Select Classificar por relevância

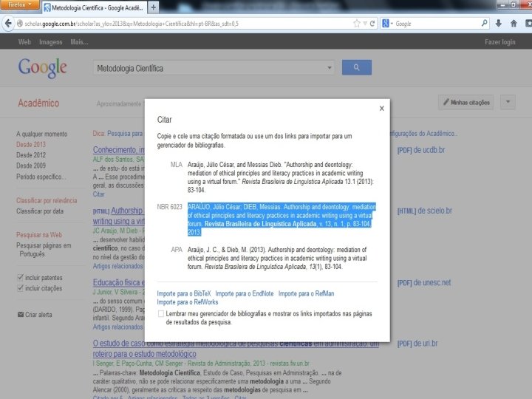click(x=47, y=200)
